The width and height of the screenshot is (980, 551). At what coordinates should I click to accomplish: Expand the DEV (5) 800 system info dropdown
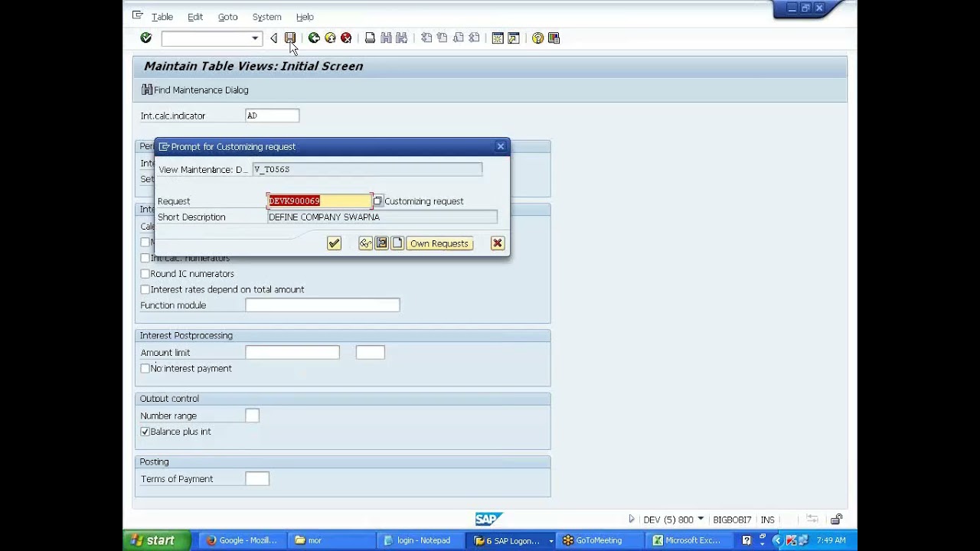point(701,520)
